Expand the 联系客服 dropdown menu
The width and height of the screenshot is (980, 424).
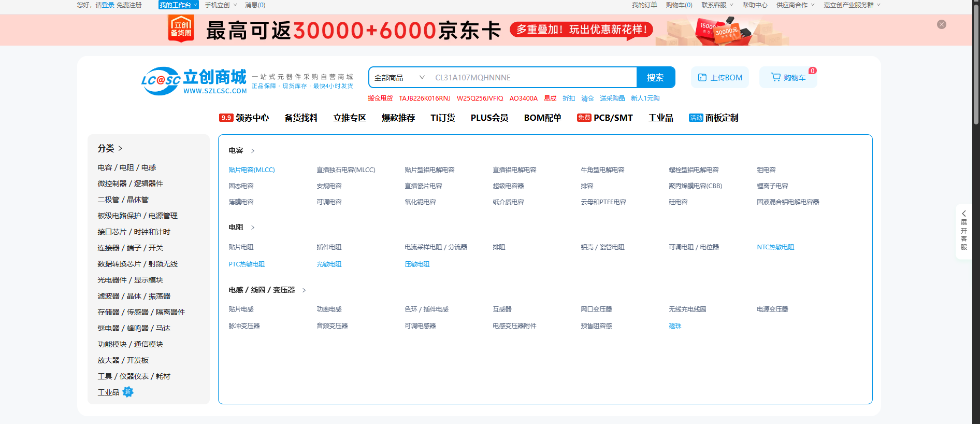(717, 5)
